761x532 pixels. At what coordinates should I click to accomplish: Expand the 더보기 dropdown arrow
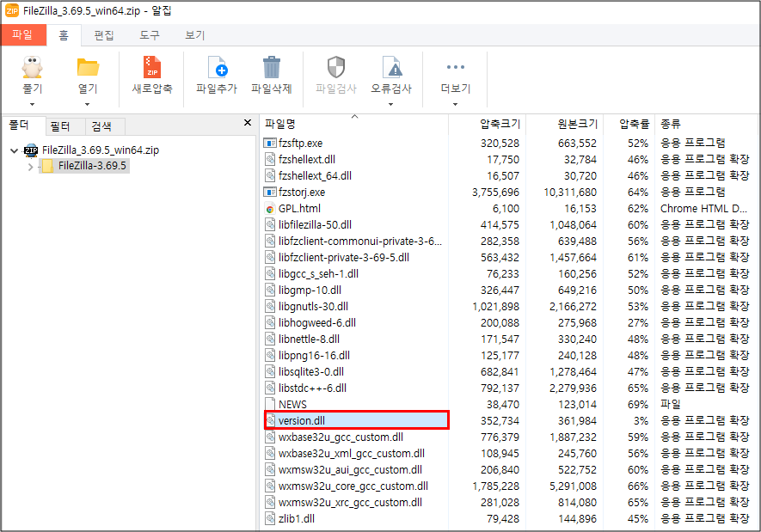click(x=455, y=104)
